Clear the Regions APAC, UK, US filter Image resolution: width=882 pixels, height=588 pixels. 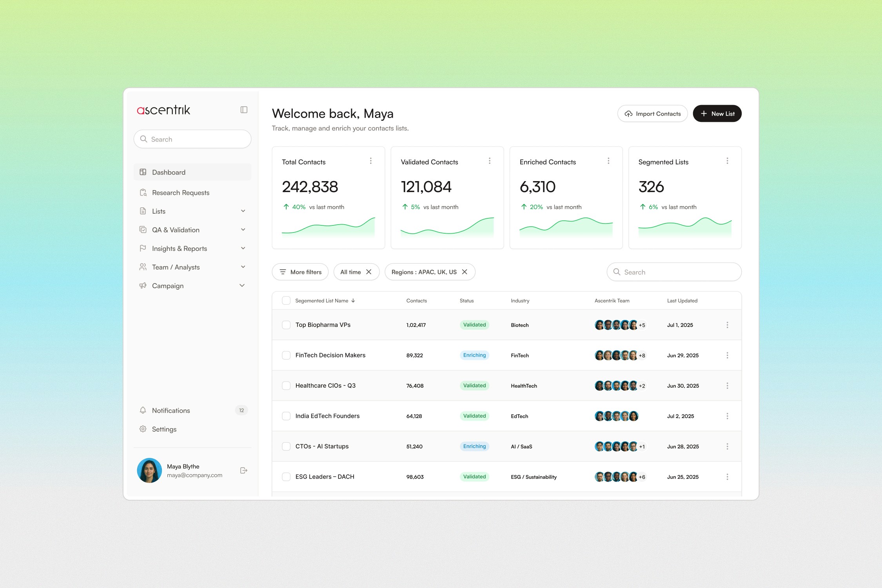[x=465, y=272]
